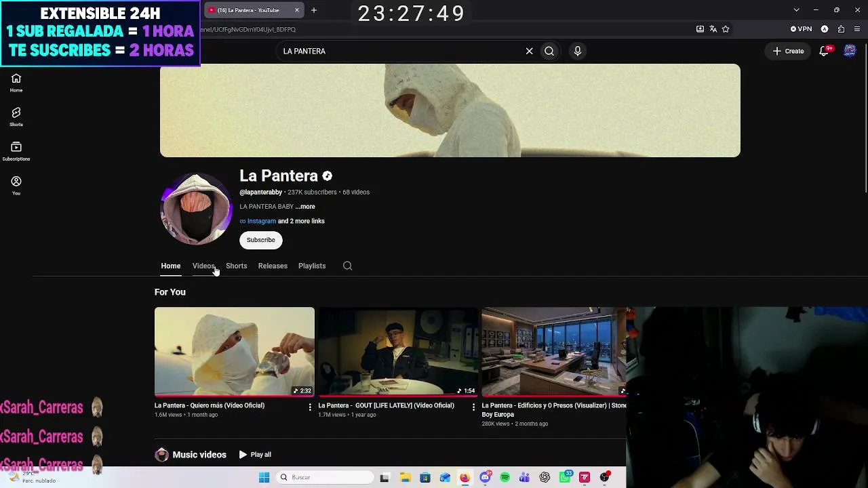Click the page vertical scrollbar
The height and width of the screenshot is (488, 868).
[x=865, y=119]
